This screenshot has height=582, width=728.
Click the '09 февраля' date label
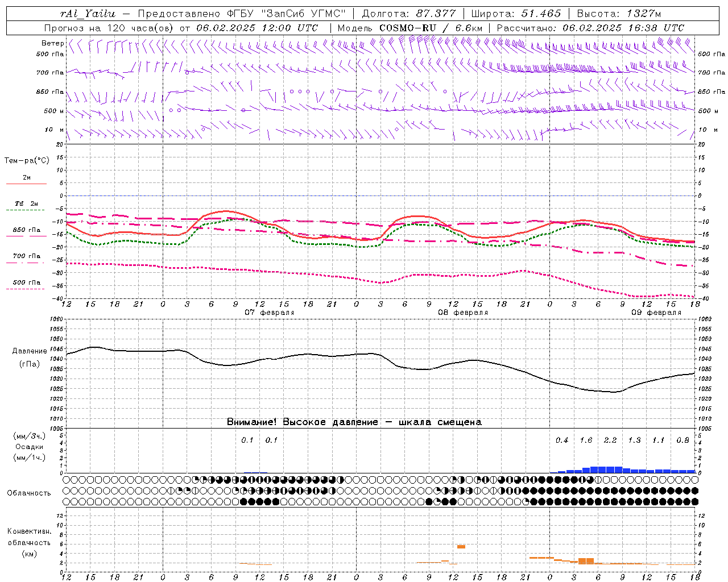[656, 313]
